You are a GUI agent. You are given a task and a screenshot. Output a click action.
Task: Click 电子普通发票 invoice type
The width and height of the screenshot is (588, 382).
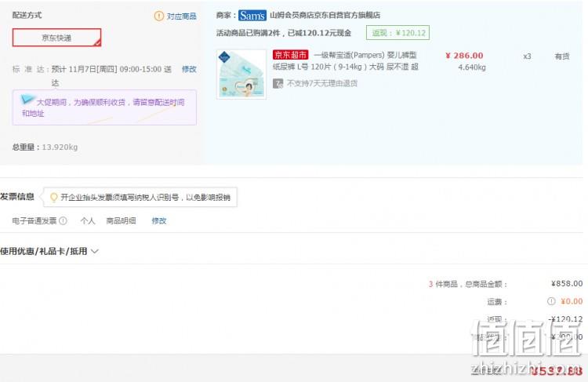pyautogui.click(x=34, y=220)
